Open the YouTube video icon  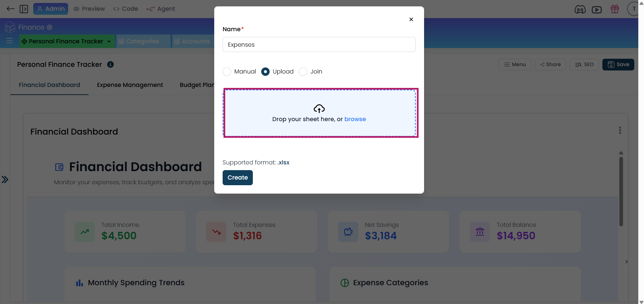pyautogui.click(x=597, y=9)
